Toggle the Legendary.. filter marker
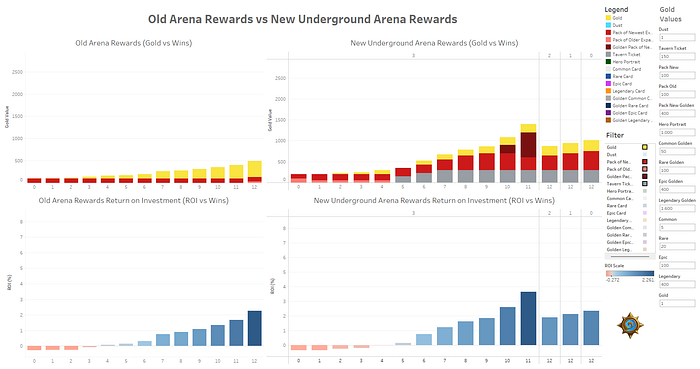This screenshot has height=369, width=700. [645, 220]
